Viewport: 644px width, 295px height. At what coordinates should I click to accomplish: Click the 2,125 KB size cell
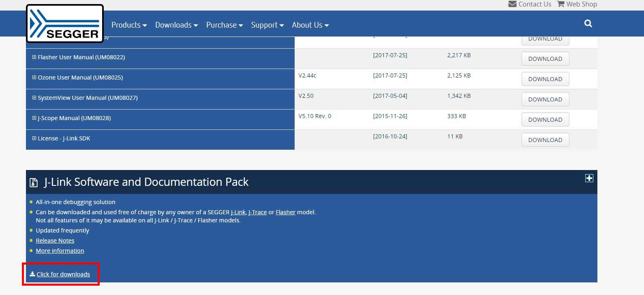point(459,75)
